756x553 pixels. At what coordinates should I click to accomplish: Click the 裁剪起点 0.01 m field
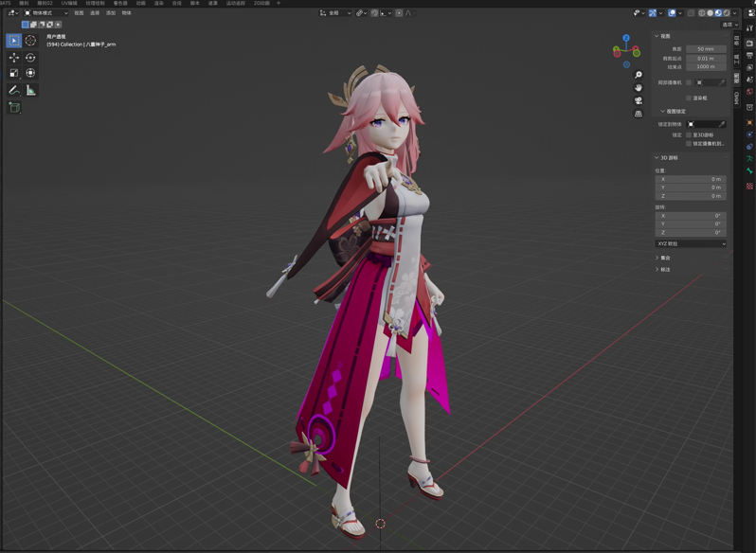coord(706,59)
